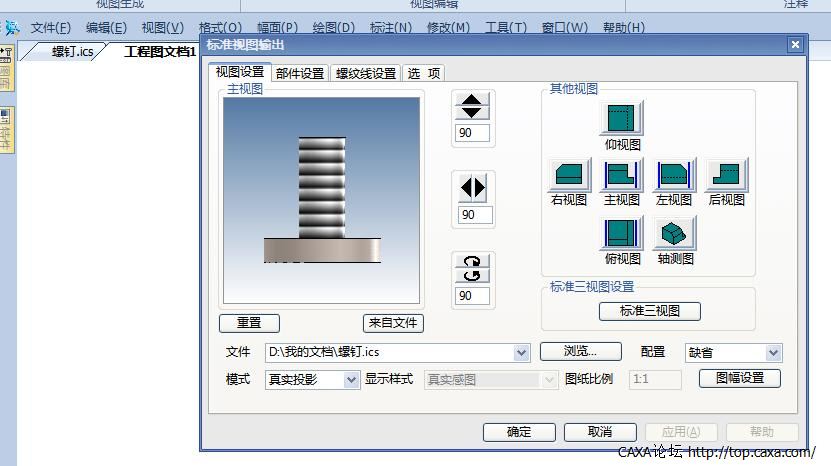Rotate model with up-down arrows button
Screen dimensions: 831x466
[x=472, y=106]
